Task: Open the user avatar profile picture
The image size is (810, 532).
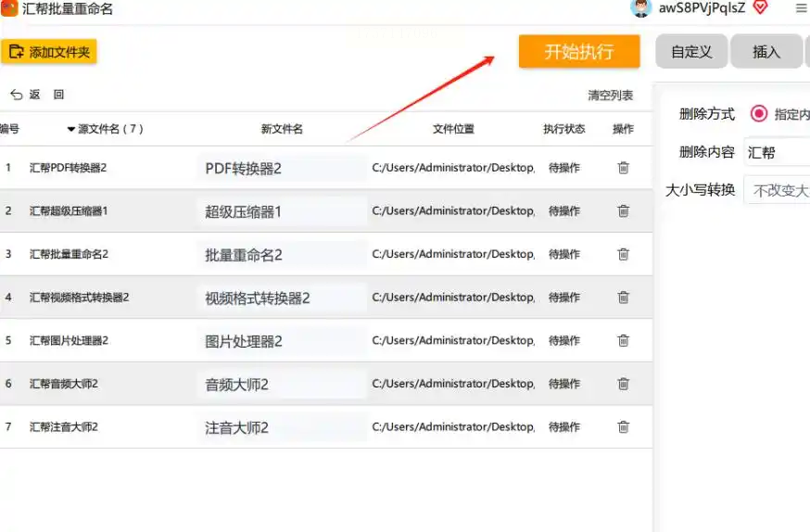Action: [x=641, y=7]
